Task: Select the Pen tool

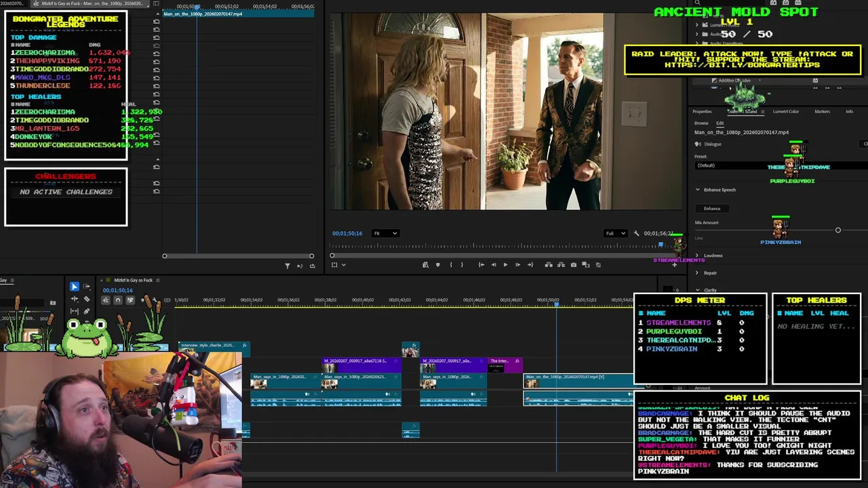Action: pyautogui.click(x=87, y=311)
